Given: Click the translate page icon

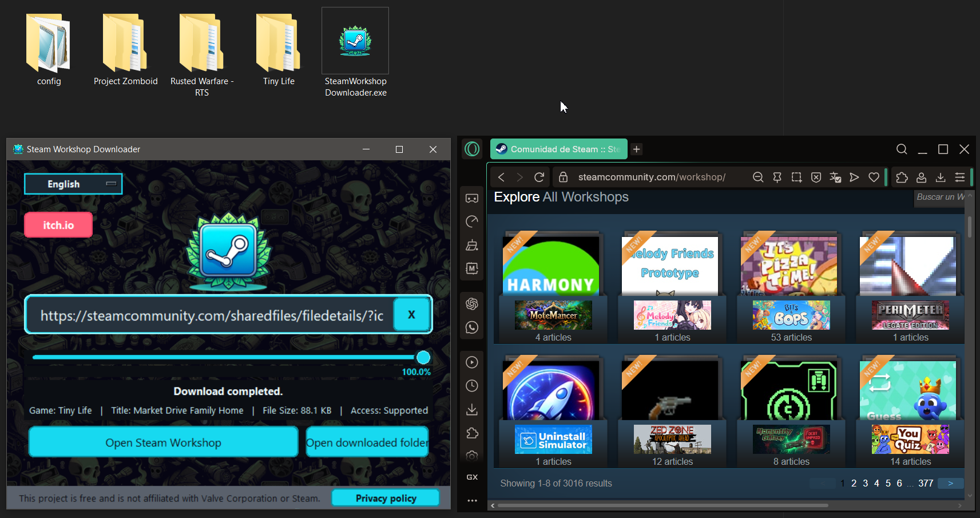Looking at the screenshot, I should (835, 177).
